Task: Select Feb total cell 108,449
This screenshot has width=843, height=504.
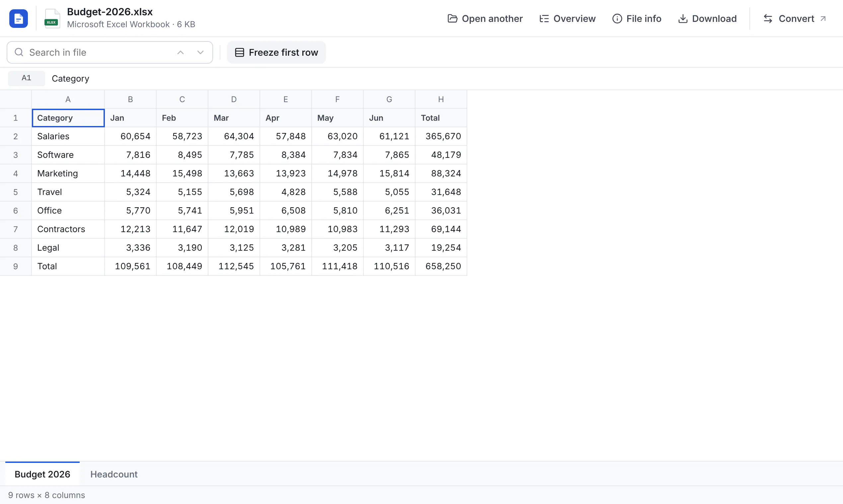Action: 182,266
